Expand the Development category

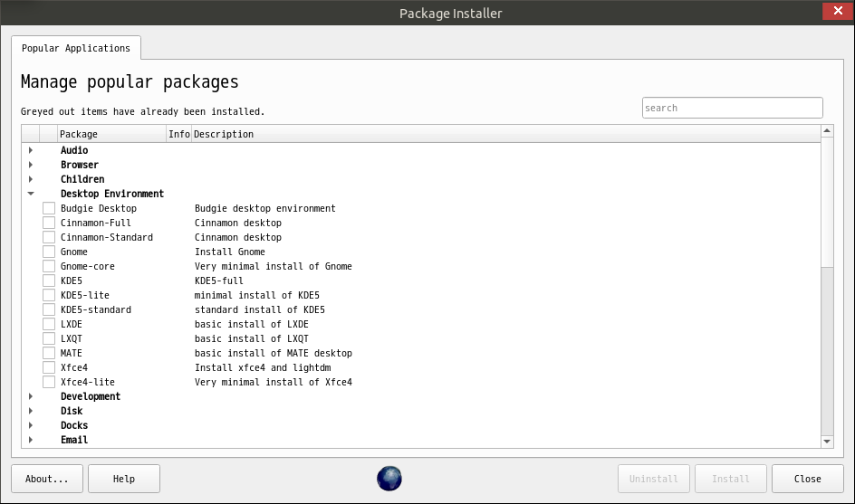(31, 396)
